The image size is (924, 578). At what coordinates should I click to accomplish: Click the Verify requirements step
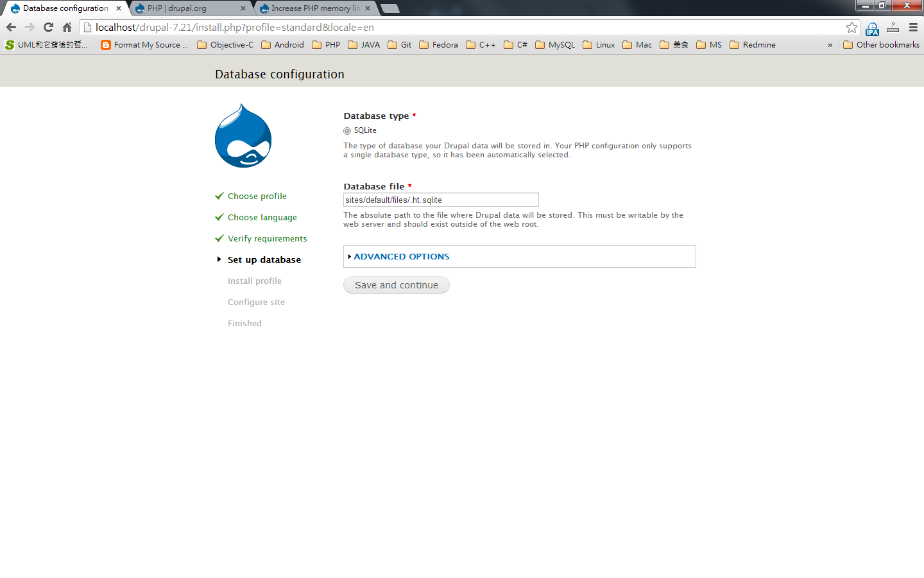267,238
